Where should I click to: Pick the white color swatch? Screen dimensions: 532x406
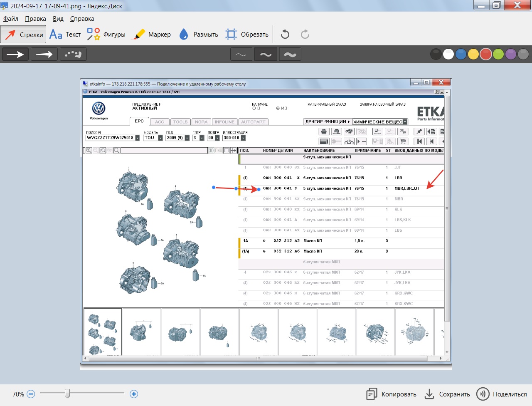click(x=448, y=54)
